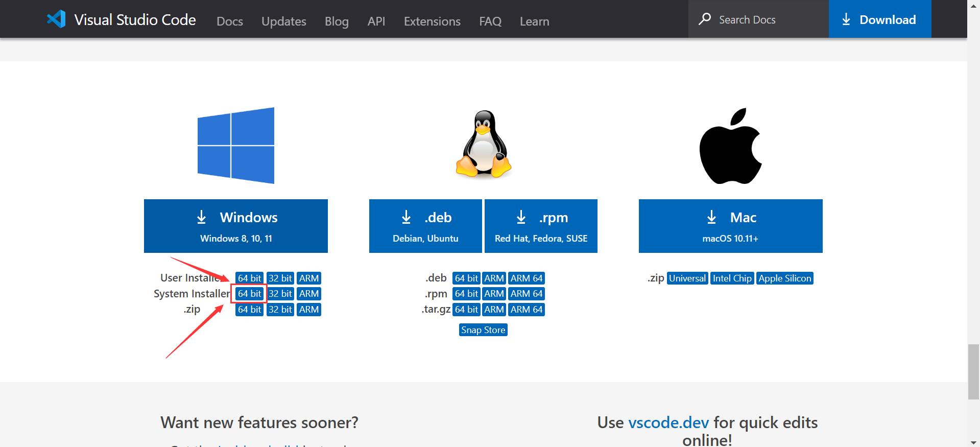Click the Apple logo icon
The width and height of the screenshot is (980, 447).
730,146
